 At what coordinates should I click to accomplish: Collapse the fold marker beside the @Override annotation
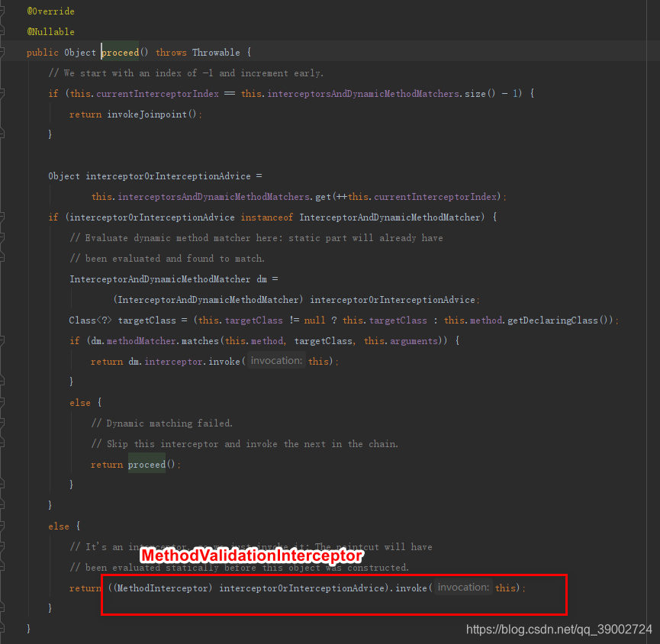[2, 11]
